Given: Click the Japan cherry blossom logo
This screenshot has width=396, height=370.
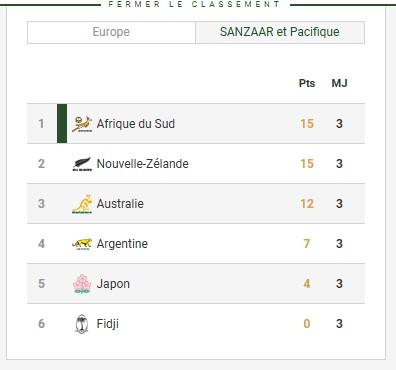Looking at the screenshot, I should pyautogui.click(x=82, y=284).
